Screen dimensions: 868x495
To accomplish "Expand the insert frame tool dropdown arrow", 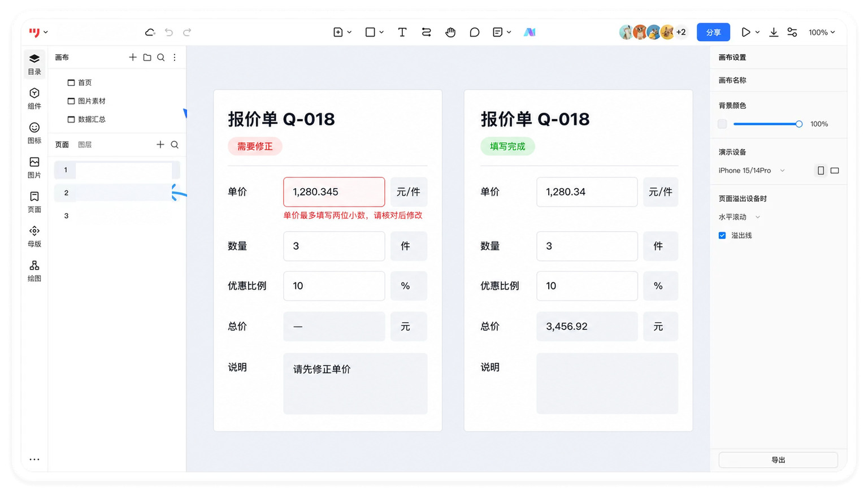I will (349, 32).
